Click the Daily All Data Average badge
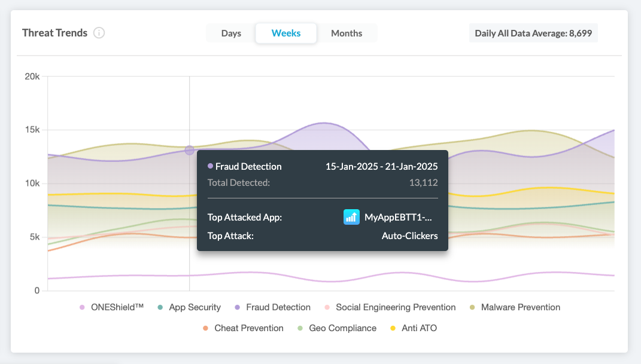The image size is (641, 364). click(x=533, y=33)
